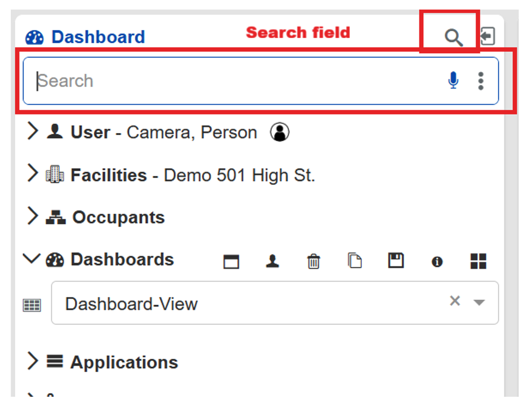The image size is (532, 403).
Task: Open the Dashboard-View dropdown arrow
Action: coord(479,302)
